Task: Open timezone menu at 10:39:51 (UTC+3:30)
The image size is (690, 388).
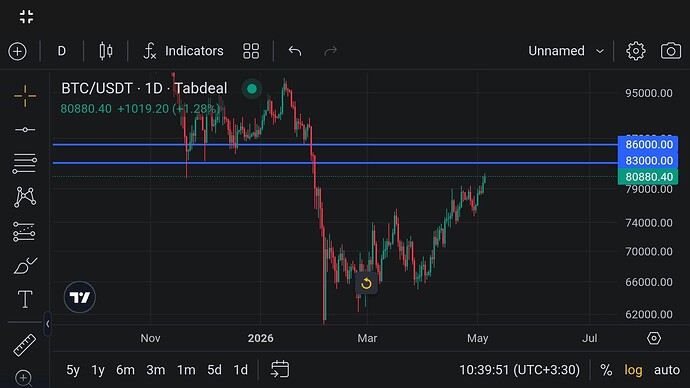Action: point(519,370)
